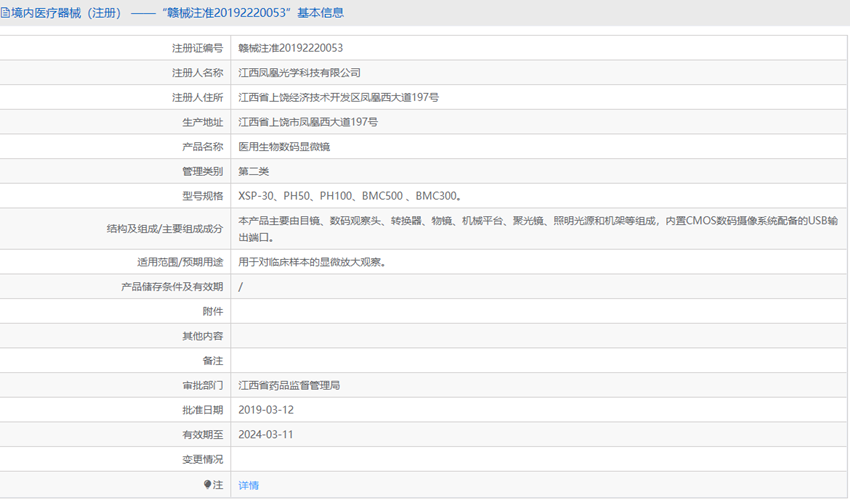Select registrant name 江西凤凰光学科技有限公司
This screenshot has height=499, width=850.
point(299,73)
